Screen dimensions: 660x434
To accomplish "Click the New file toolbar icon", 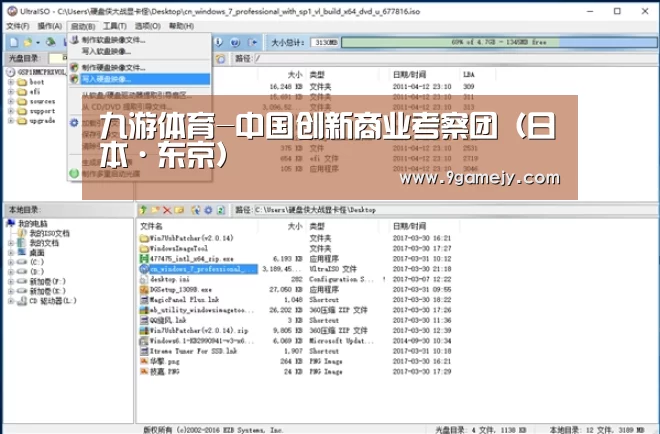I will tap(13, 42).
